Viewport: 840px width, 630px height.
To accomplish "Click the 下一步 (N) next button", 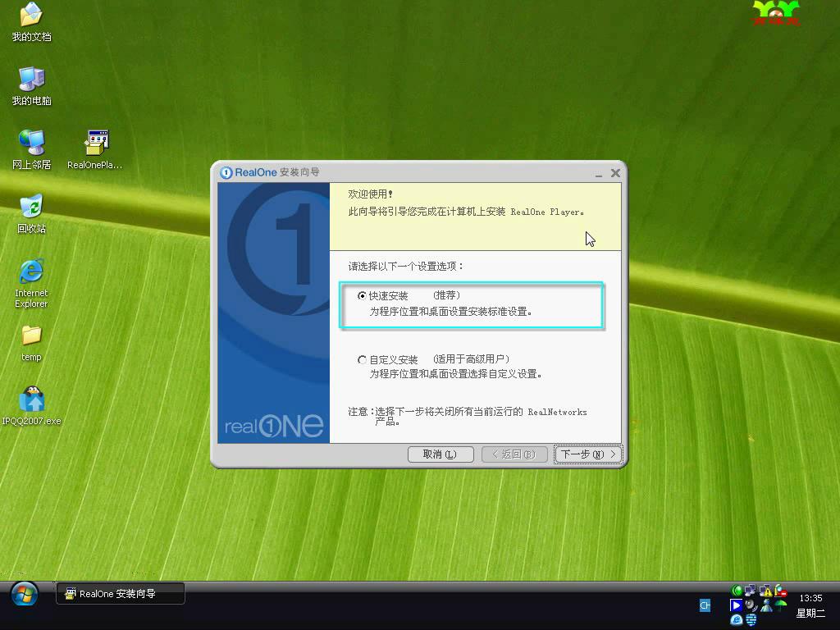I will 587,454.
